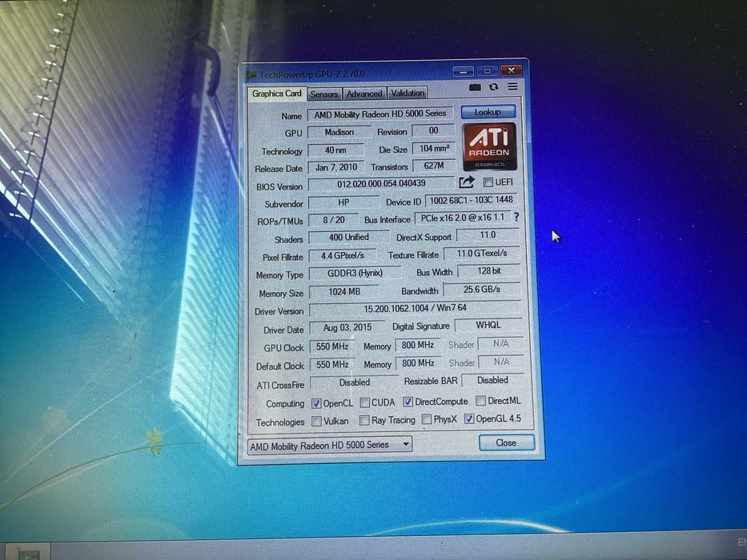Screen dimensions: 747x560
Task: Click the Bus Width 128 bit value
Action: 488,271
